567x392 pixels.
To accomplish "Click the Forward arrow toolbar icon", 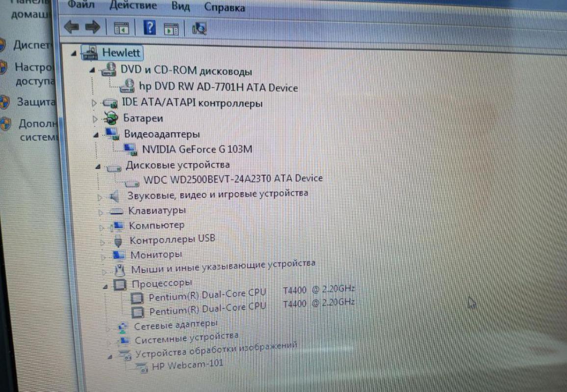I will click(x=92, y=27).
